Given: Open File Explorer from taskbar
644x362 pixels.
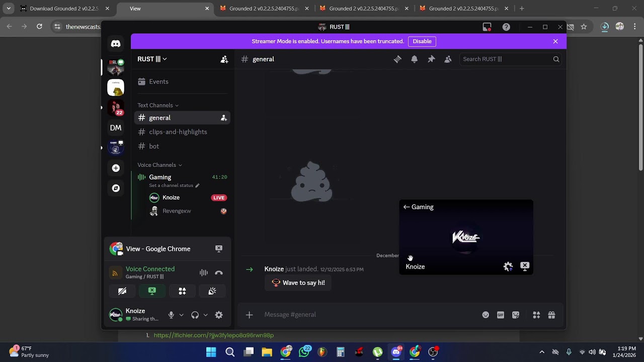Looking at the screenshot, I should (x=267, y=352).
